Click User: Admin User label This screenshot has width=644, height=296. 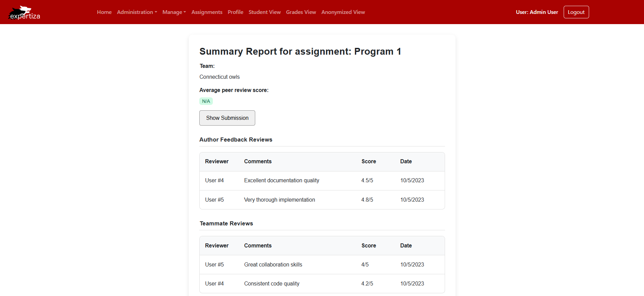pos(537,12)
